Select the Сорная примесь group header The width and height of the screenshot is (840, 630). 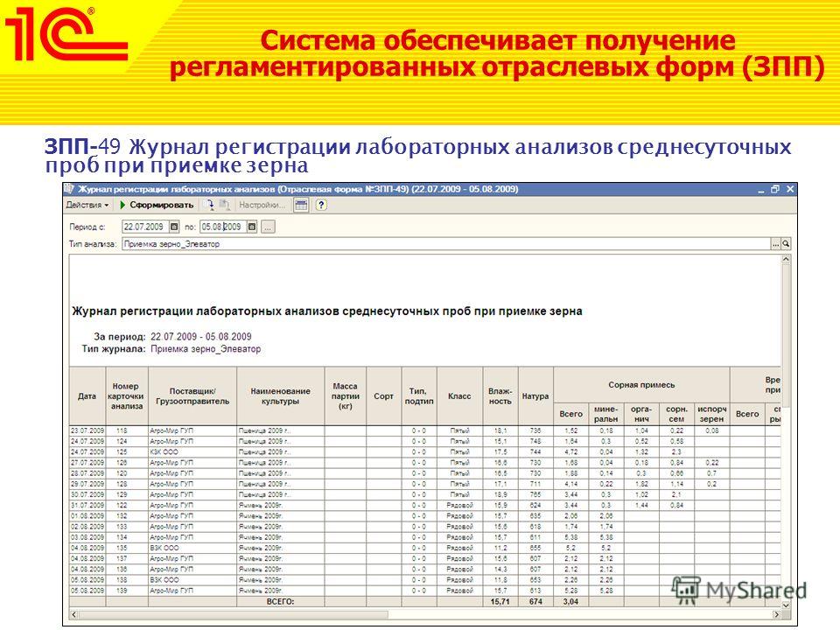point(641,385)
